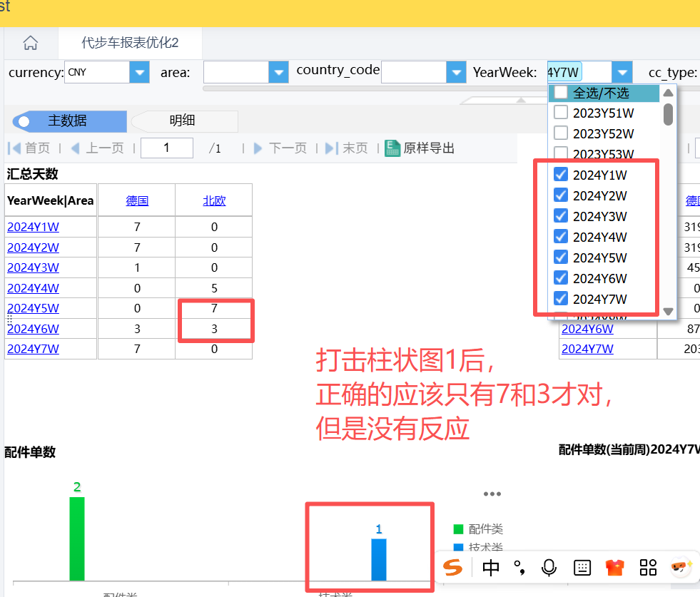Open the skin shirt icon
This screenshot has height=597, width=700.
click(615, 568)
